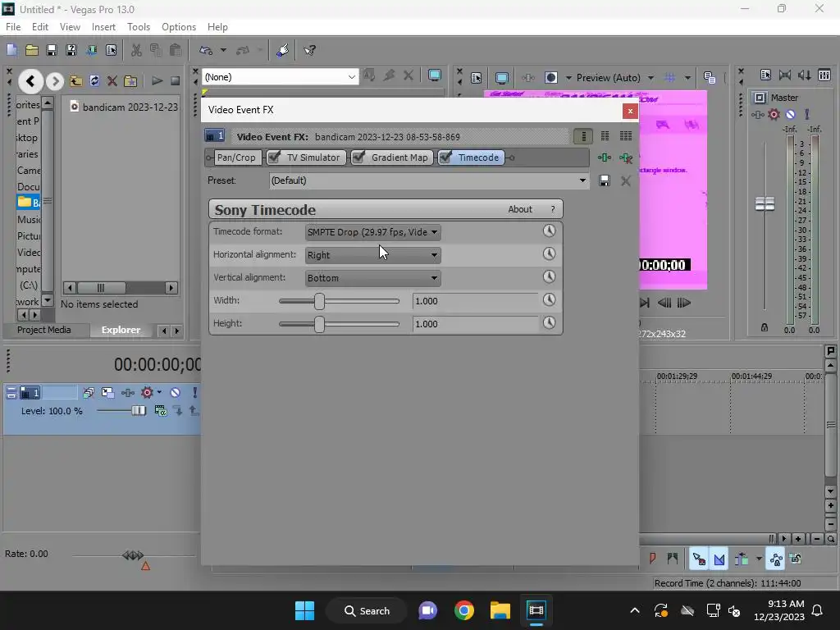
Task: Expand overlays grid dropdown arrow
Action: [687, 78]
